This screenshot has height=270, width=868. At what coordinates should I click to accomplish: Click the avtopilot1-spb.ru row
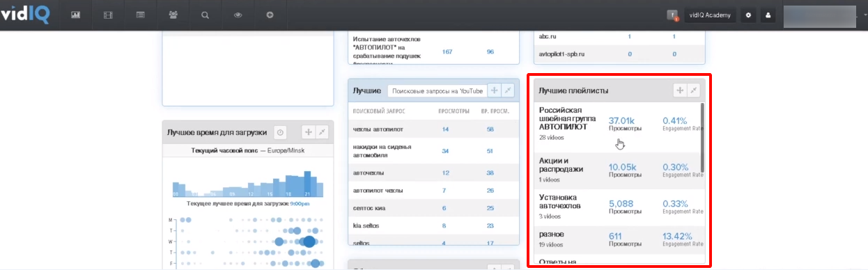(x=619, y=54)
